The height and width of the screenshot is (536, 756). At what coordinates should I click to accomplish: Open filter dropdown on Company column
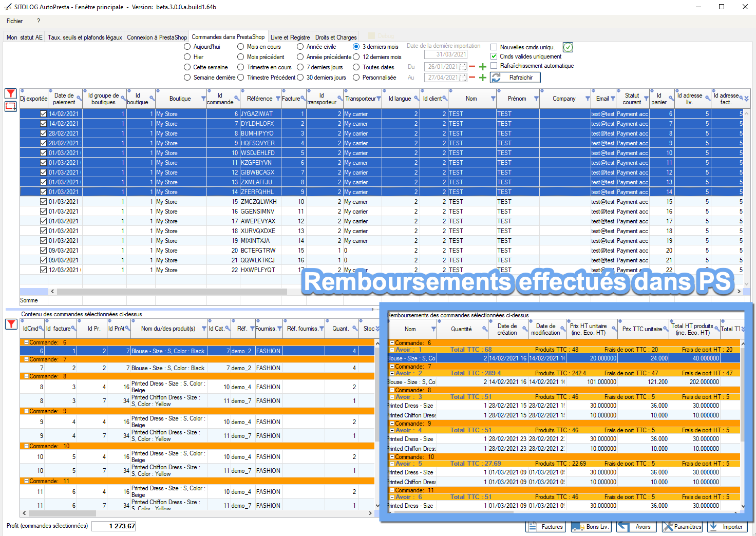588,99
